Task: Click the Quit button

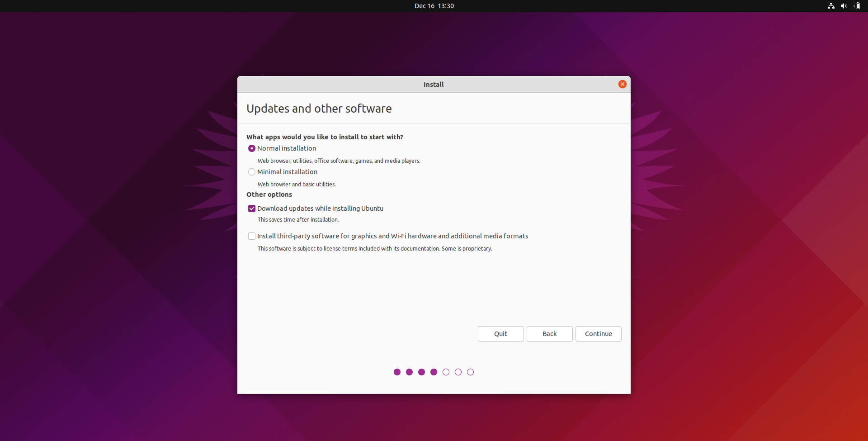Action: tap(500, 334)
